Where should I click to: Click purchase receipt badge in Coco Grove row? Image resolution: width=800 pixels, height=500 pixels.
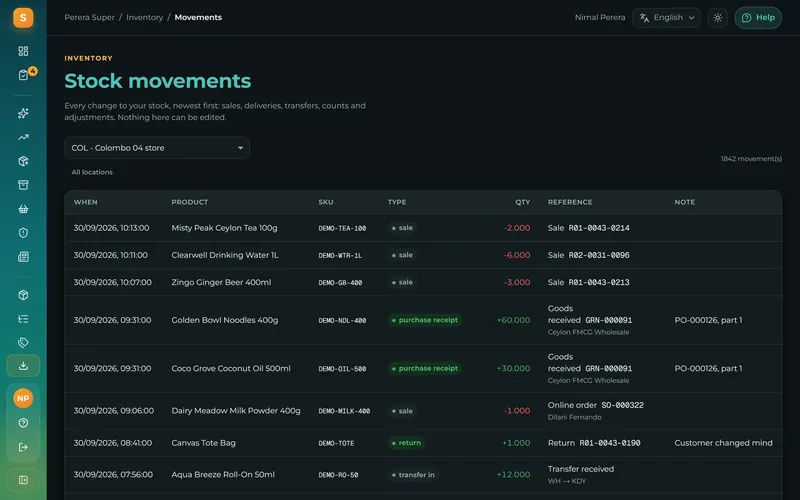point(424,368)
